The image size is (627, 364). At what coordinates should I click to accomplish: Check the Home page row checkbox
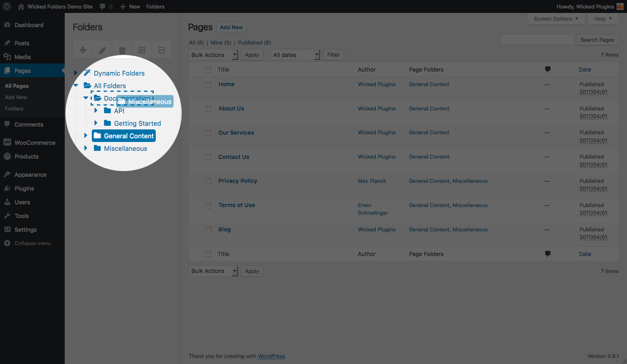click(x=208, y=85)
